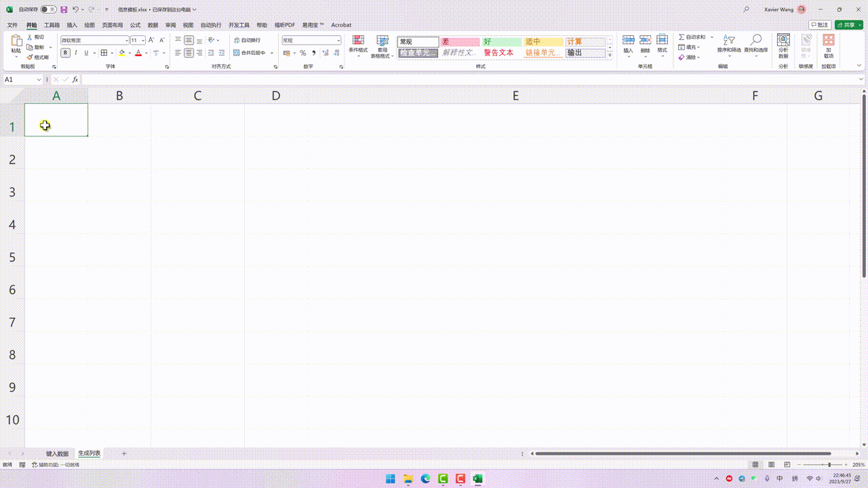Apply the yellow fill color bucket
Image resolution: width=868 pixels, height=488 pixels.
click(x=122, y=53)
